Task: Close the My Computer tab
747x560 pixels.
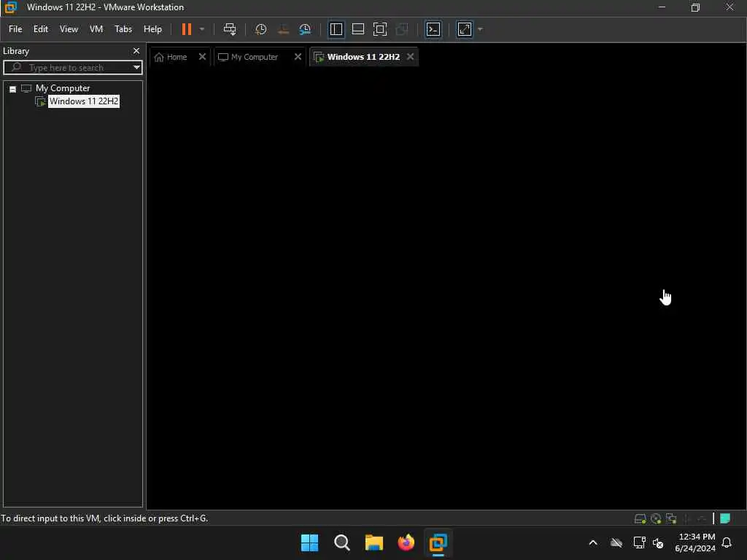Action: [x=298, y=57]
